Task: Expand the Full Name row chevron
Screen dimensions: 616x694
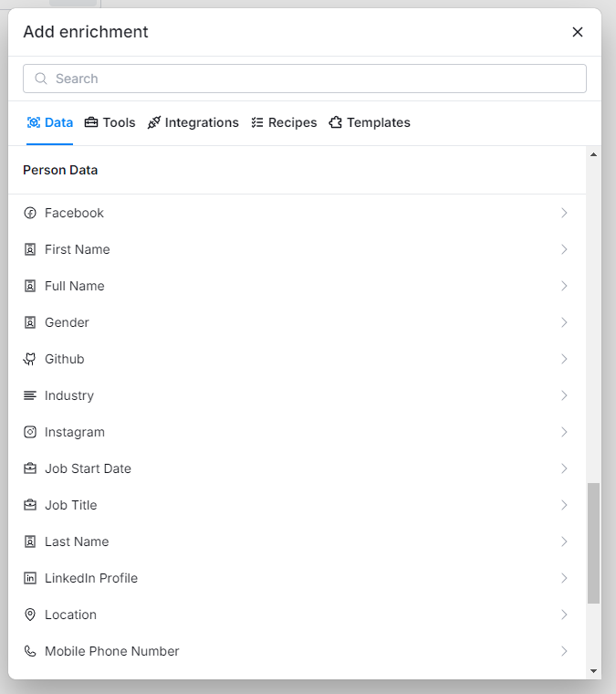Action: pyautogui.click(x=564, y=286)
